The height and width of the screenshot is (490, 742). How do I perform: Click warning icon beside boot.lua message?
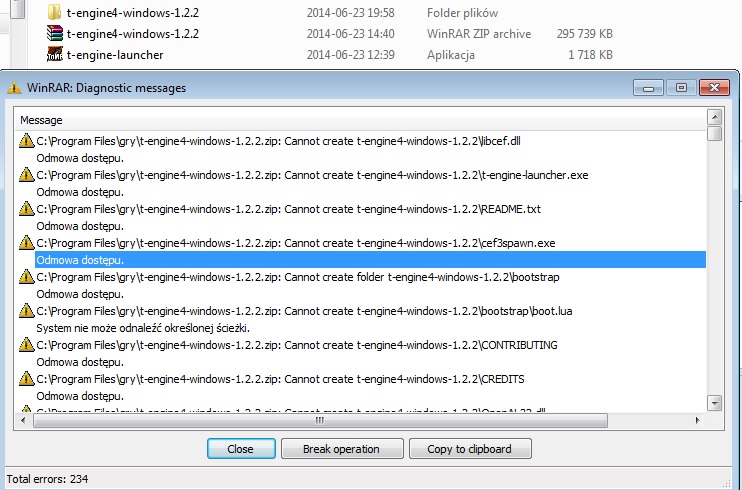coord(26,311)
